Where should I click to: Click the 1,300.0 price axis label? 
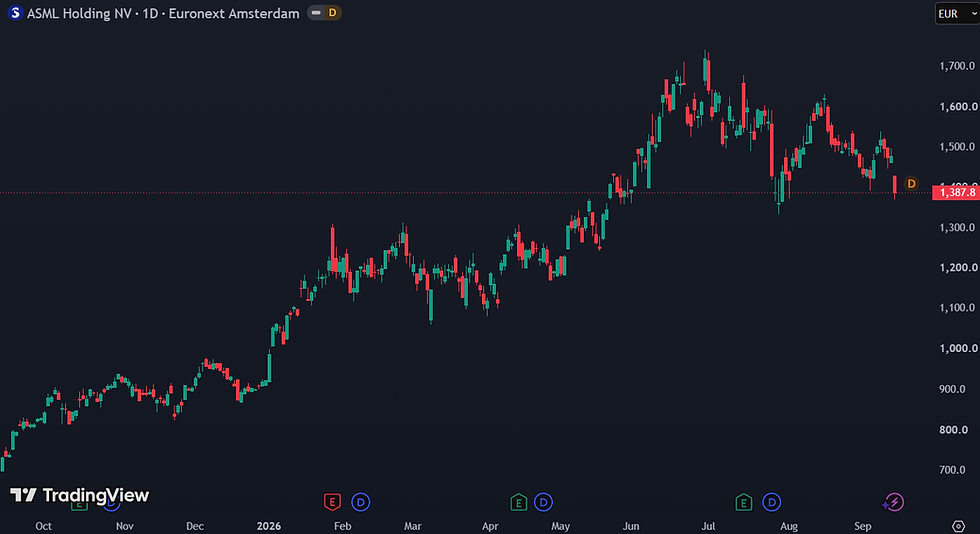click(957, 227)
